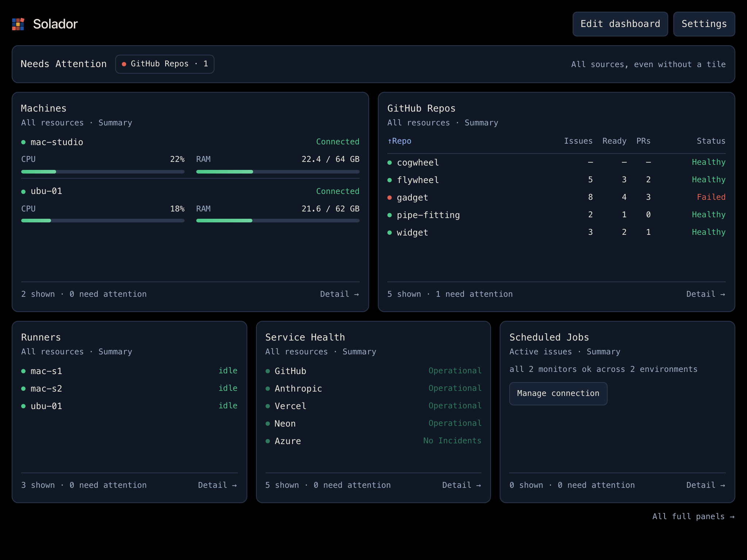747x560 pixels.
Task: Click Manage connection button
Action: click(x=558, y=393)
